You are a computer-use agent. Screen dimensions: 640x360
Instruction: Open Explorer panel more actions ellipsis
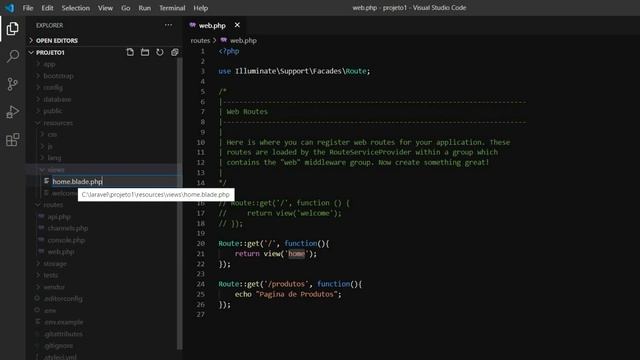click(x=168, y=25)
